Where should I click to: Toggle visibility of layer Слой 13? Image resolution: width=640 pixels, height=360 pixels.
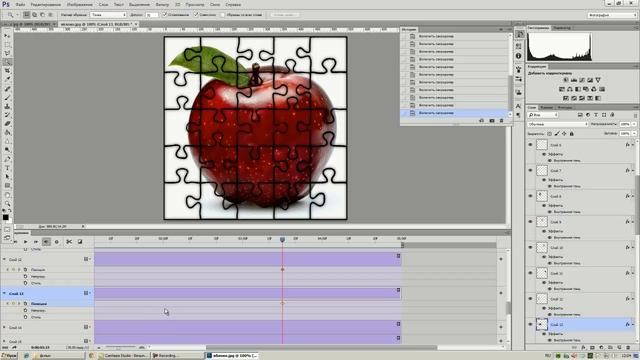coord(531,324)
